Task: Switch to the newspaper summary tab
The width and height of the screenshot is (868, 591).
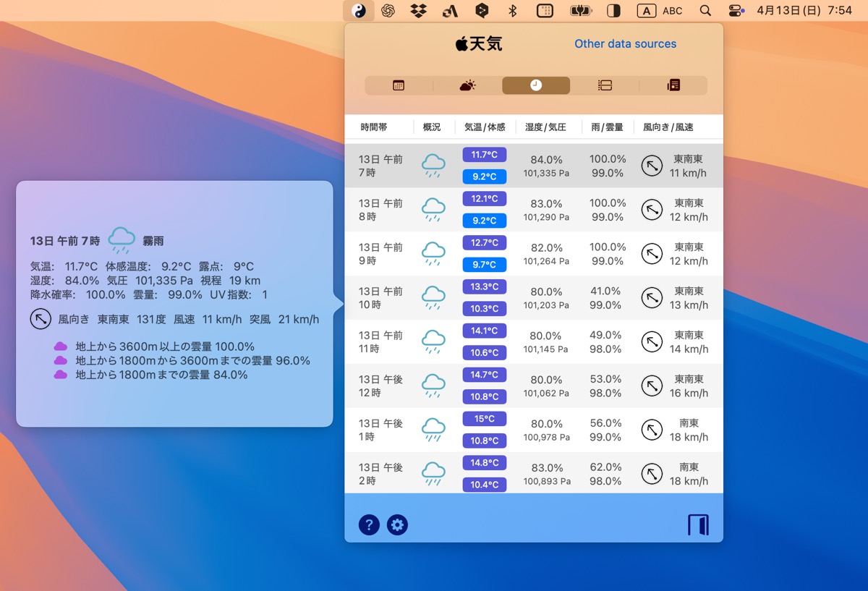Action: click(673, 85)
